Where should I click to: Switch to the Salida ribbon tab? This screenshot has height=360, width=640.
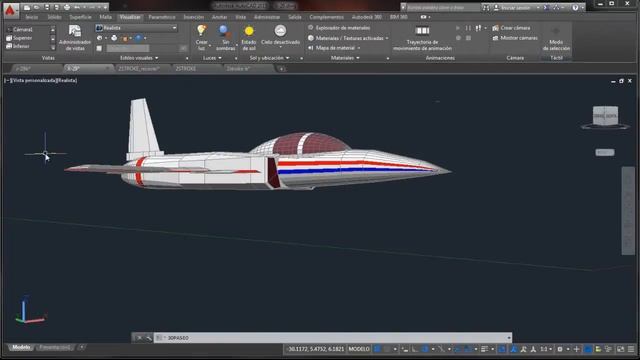[295, 17]
